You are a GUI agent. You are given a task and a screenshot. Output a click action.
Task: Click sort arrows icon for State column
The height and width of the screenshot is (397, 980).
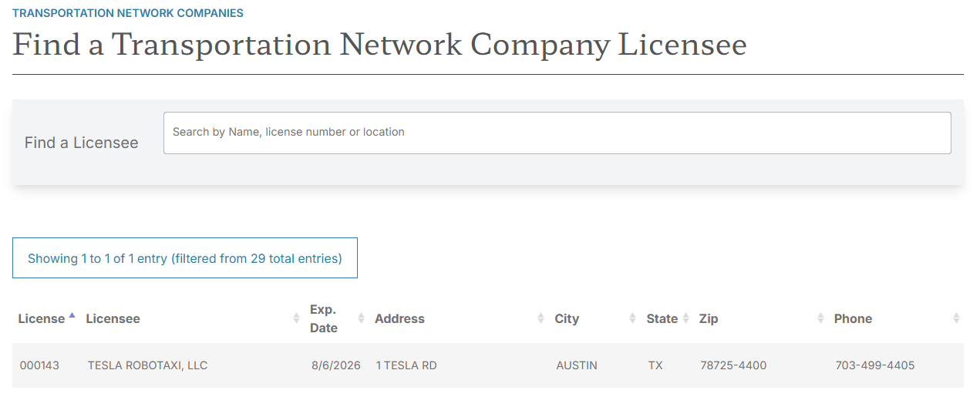(685, 318)
